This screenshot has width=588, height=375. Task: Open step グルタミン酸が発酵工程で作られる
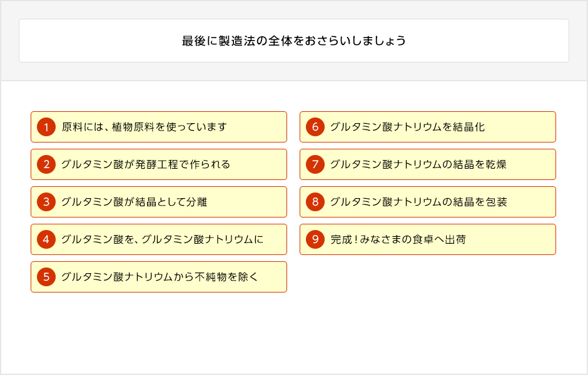159,164
